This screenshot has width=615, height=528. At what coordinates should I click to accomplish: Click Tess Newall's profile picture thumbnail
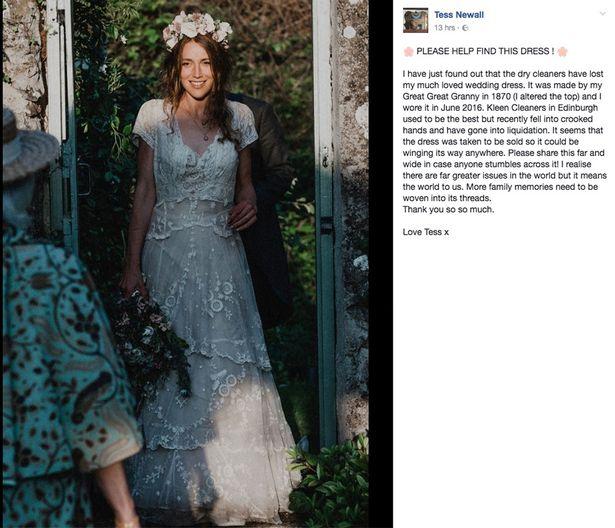(415, 20)
